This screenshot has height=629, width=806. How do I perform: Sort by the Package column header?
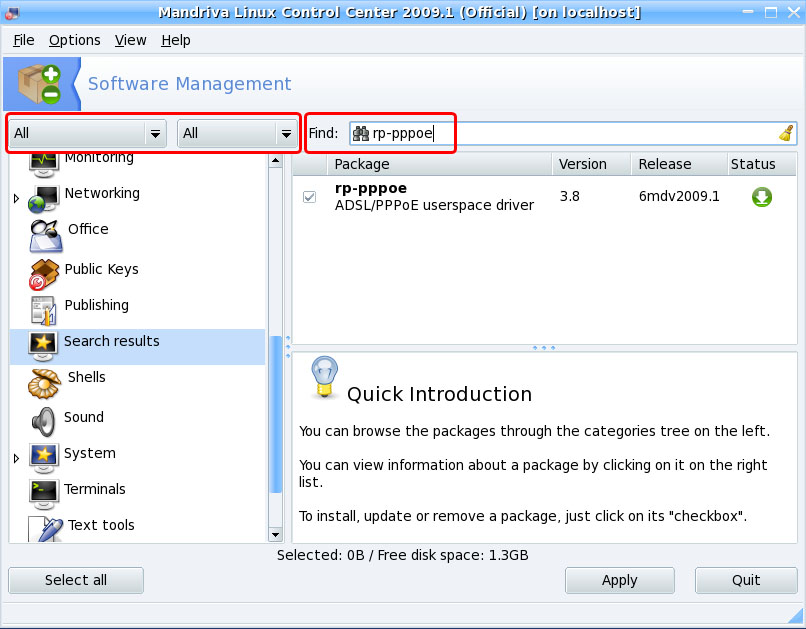click(x=439, y=164)
